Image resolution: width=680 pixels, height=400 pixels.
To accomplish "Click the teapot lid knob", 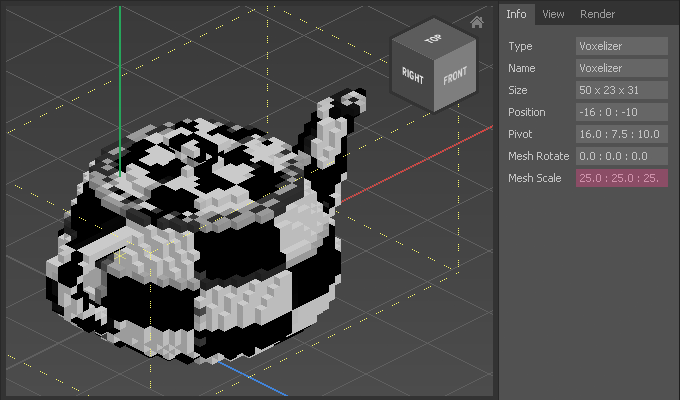I will 196,150.
